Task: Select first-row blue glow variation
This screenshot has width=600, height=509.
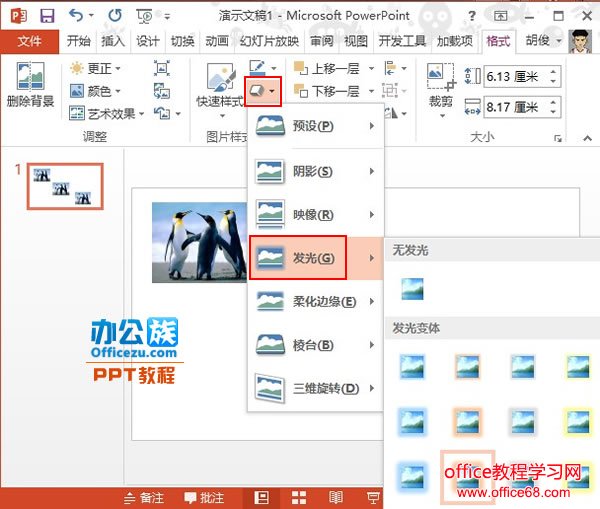Action: coord(412,367)
